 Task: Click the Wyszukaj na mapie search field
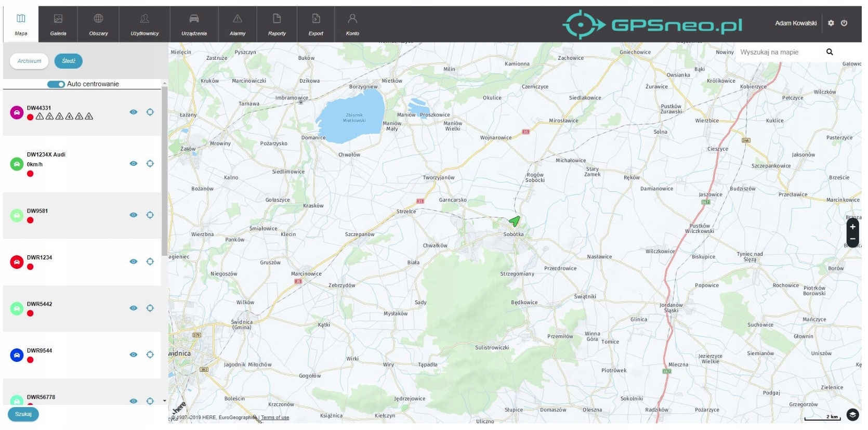[780, 52]
